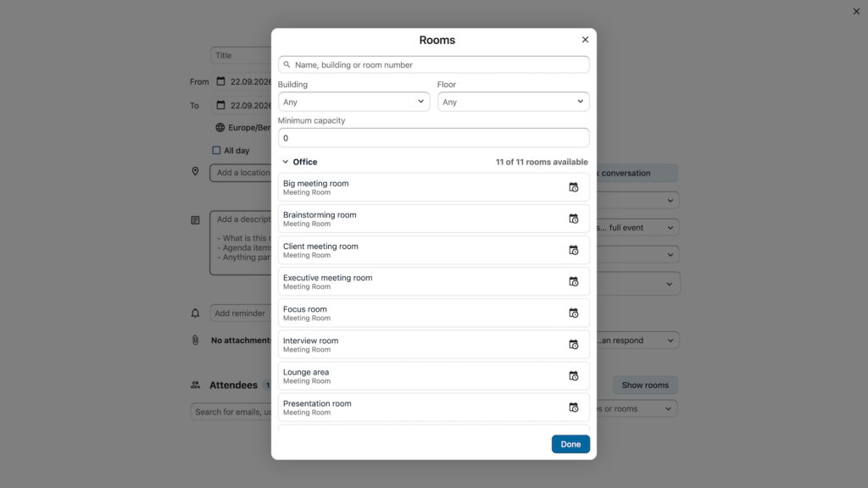
Task: Click the Europe/Berlin timezone text
Action: 249,128
